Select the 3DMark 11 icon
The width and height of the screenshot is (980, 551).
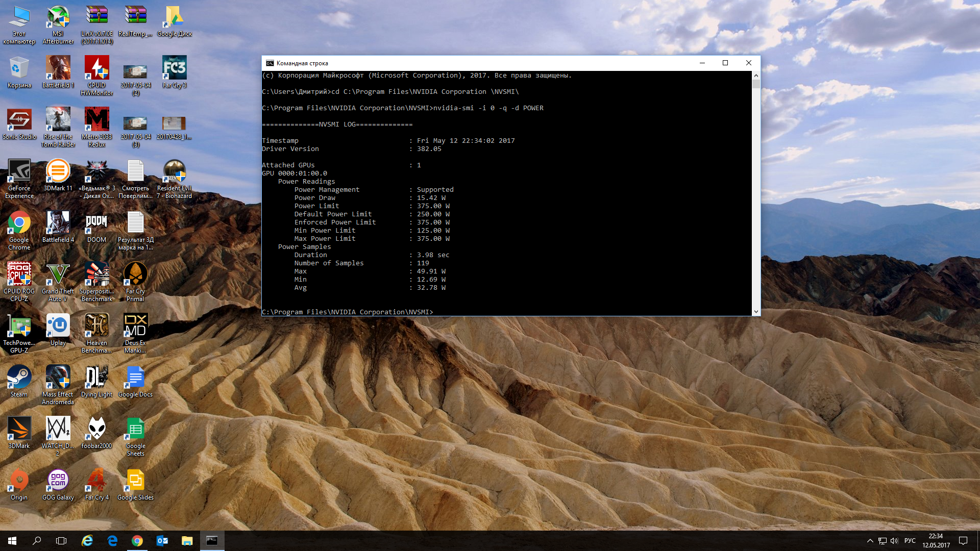pyautogui.click(x=58, y=171)
